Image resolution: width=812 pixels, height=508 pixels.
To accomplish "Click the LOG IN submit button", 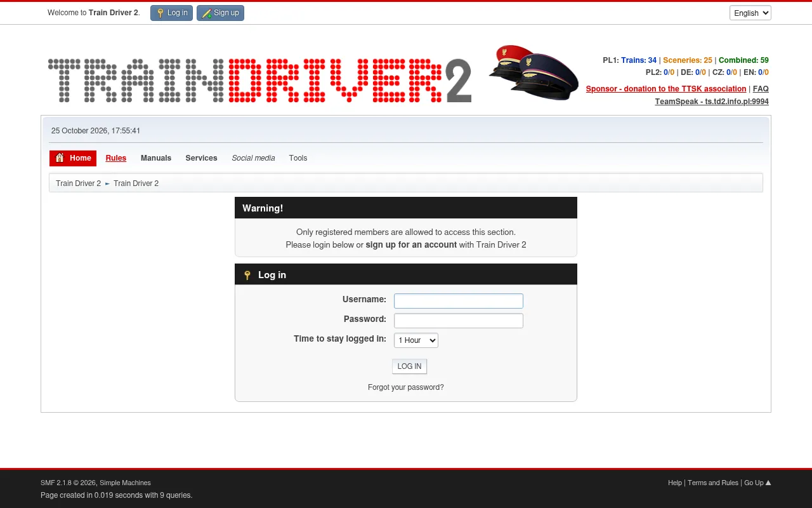I will 409,366.
